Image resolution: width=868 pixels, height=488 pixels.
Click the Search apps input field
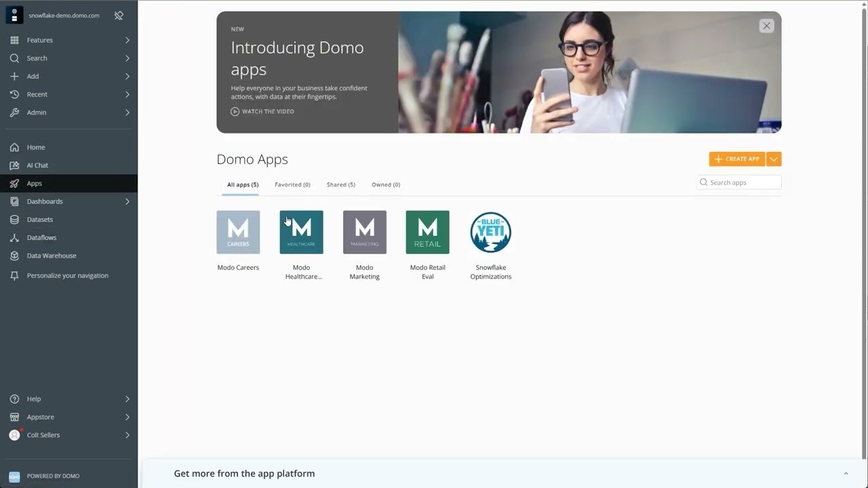739,182
